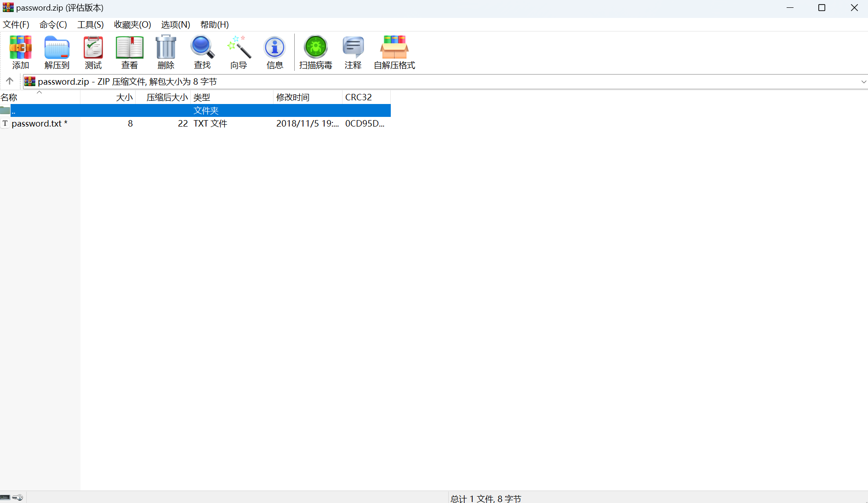
Task: Click the address bar path field
Action: coord(445,81)
